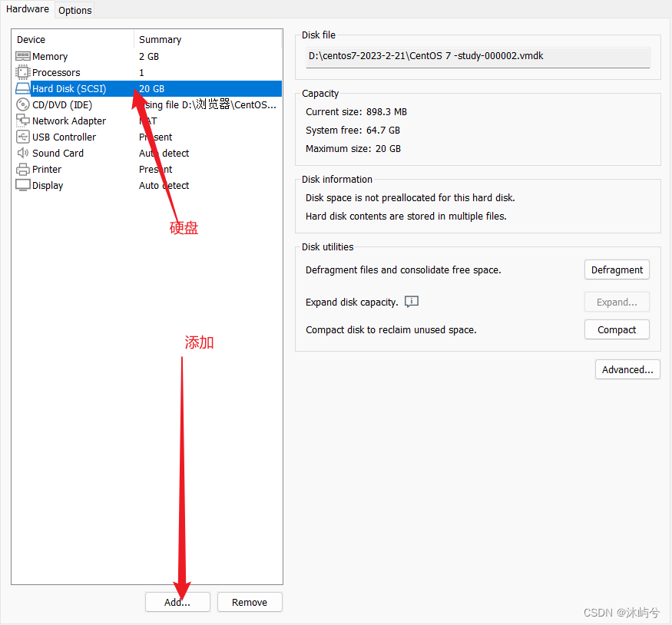Click the Hard Disk (SCSI) drive icon
The image size is (672, 625).
(x=23, y=88)
